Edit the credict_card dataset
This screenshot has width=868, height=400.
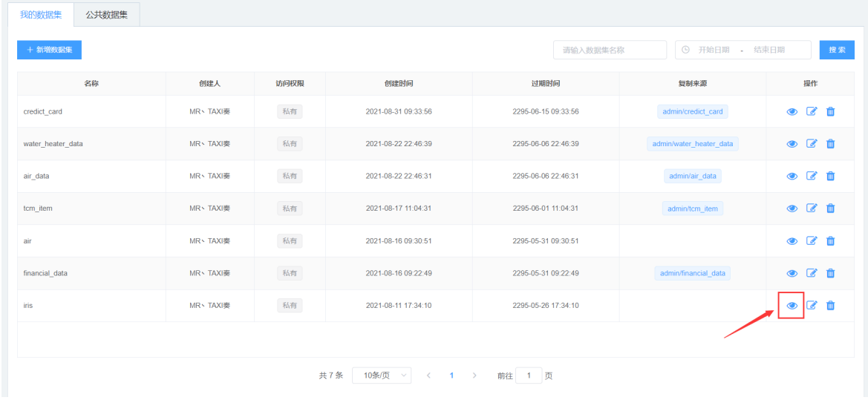coord(812,112)
